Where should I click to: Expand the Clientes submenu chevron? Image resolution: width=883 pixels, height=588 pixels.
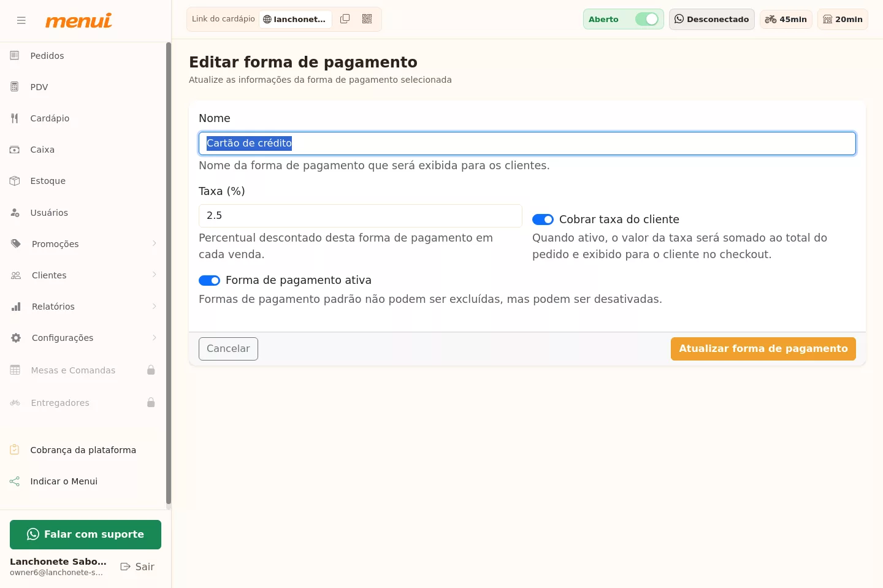155,275
